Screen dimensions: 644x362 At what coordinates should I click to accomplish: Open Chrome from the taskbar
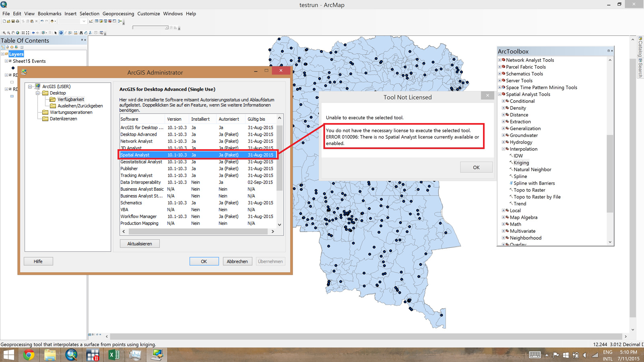[x=29, y=355]
